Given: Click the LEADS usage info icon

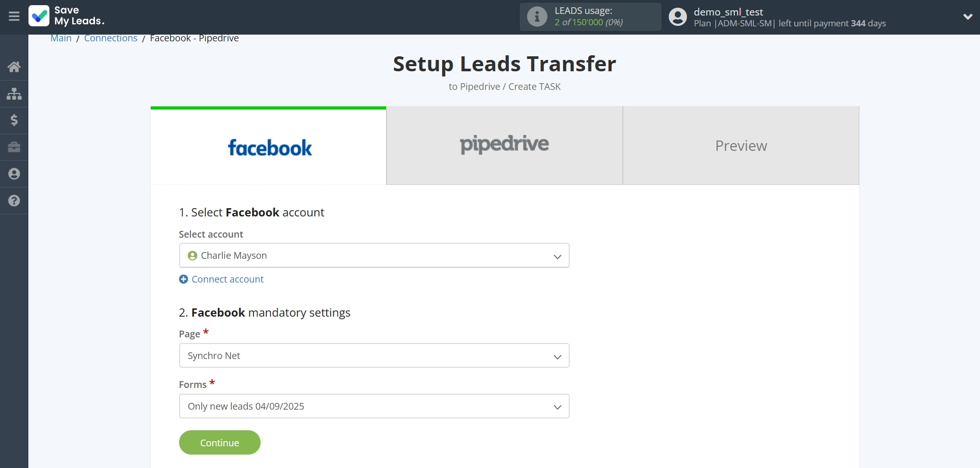Looking at the screenshot, I should [x=537, y=16].
